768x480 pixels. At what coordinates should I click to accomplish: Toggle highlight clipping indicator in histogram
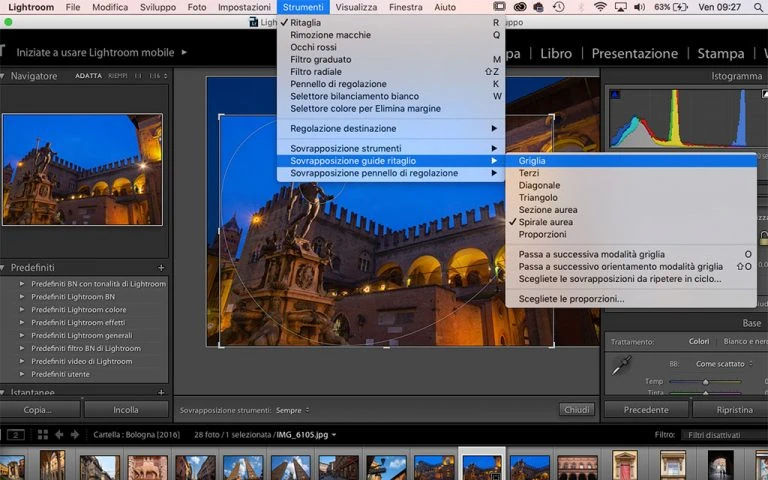point(765,94)
